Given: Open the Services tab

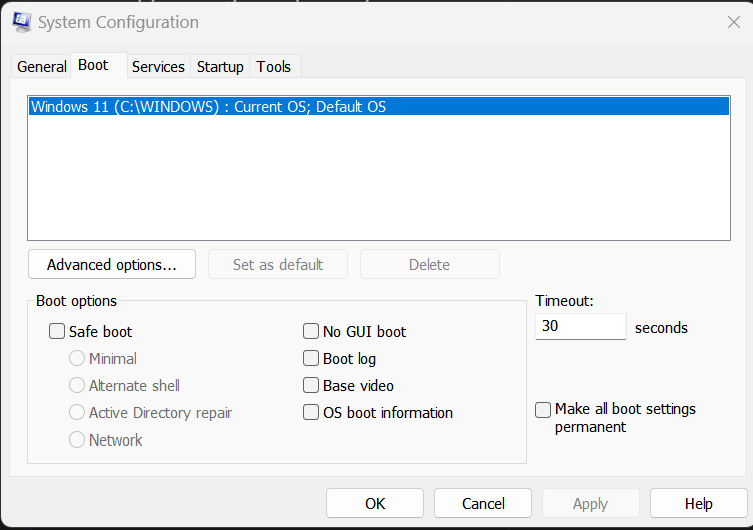Looking at the screenshot, I should 158,67.
